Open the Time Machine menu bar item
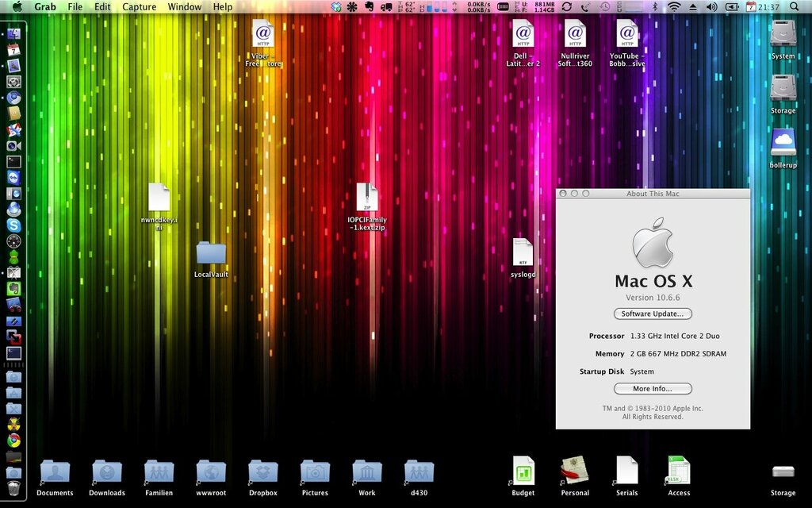 tap(605, 6)
